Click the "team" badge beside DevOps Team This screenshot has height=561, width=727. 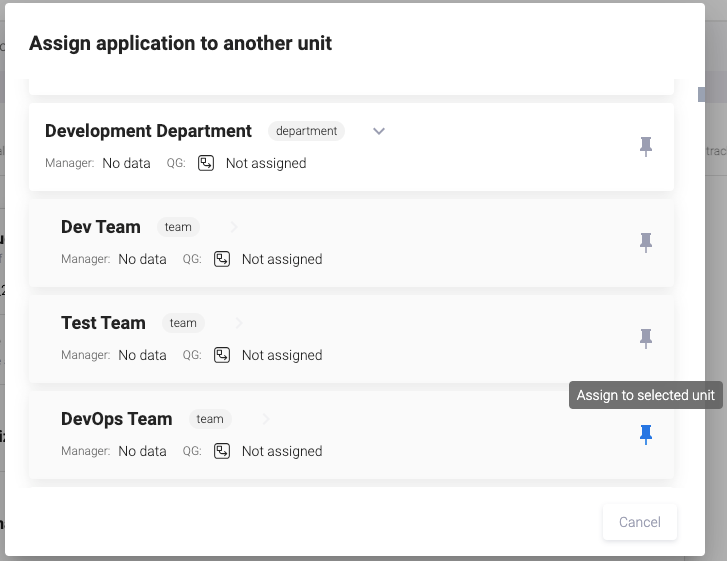210,419
